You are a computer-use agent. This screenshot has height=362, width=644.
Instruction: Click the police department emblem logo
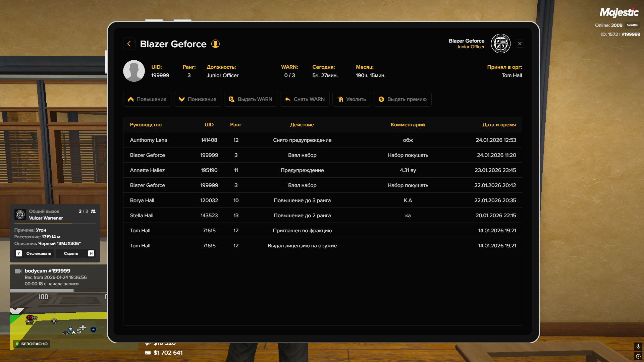(x=500, y=44)
